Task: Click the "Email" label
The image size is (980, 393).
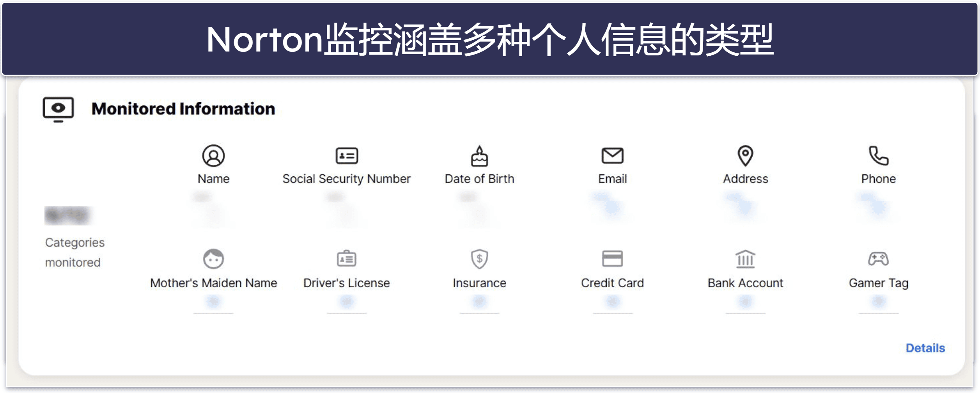Action: point(612,179)
